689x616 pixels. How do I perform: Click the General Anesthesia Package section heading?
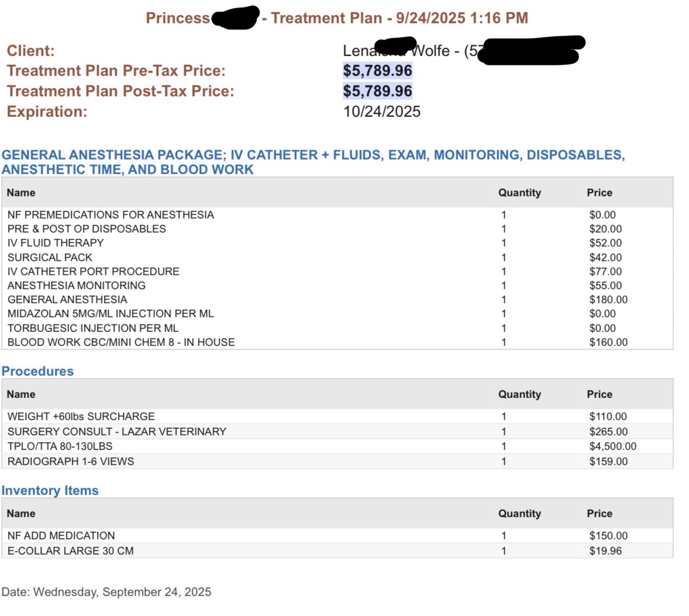point(313,162)
